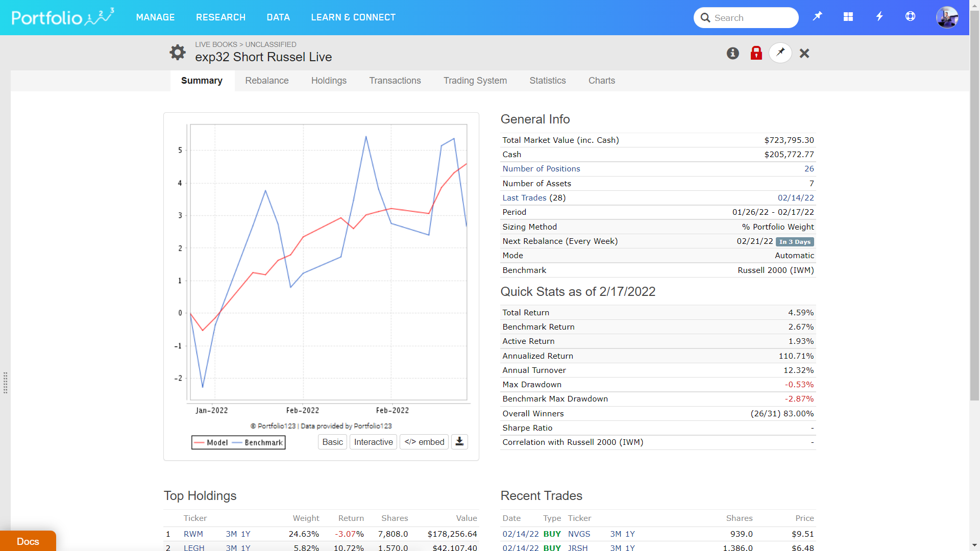Screen dimensions: 980x551
Task: Open the portfolio settings gear icon
Action: [177, 52]
